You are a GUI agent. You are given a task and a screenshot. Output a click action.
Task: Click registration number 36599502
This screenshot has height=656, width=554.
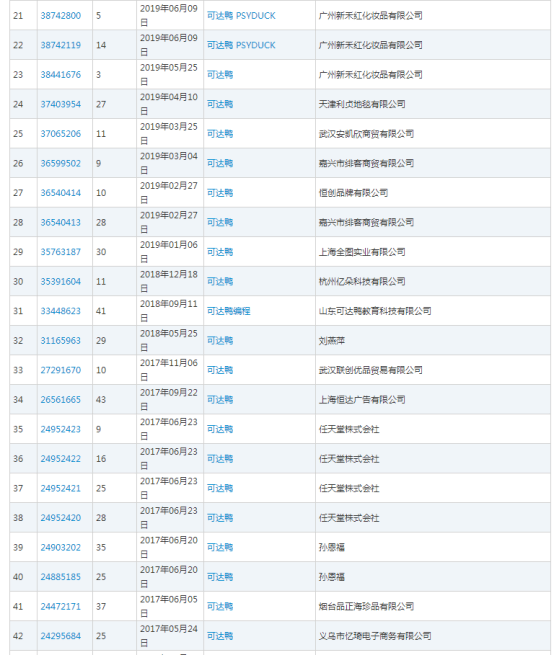(x=61, y=164)
